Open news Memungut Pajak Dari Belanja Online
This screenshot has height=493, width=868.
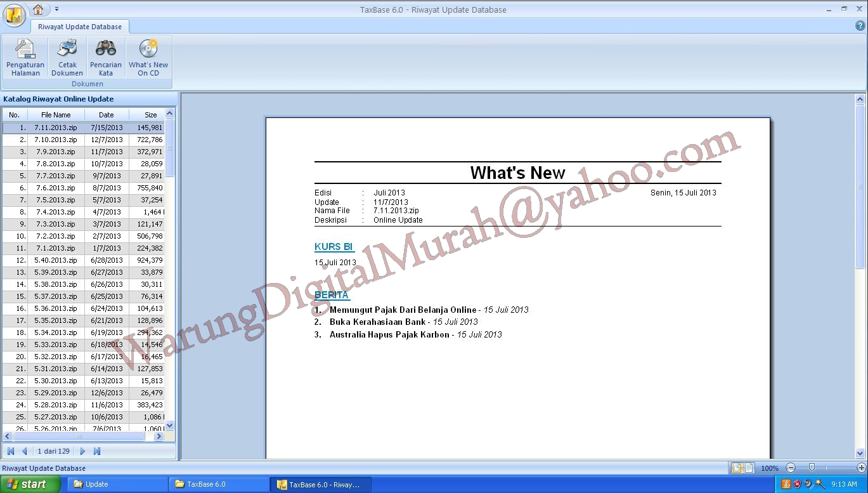click(x=403, y=310)
